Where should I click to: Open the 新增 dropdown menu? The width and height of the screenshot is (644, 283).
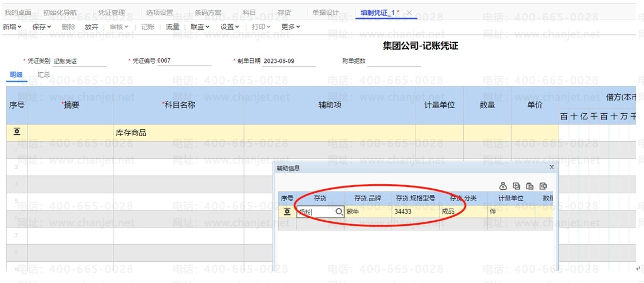click(12, 27)
